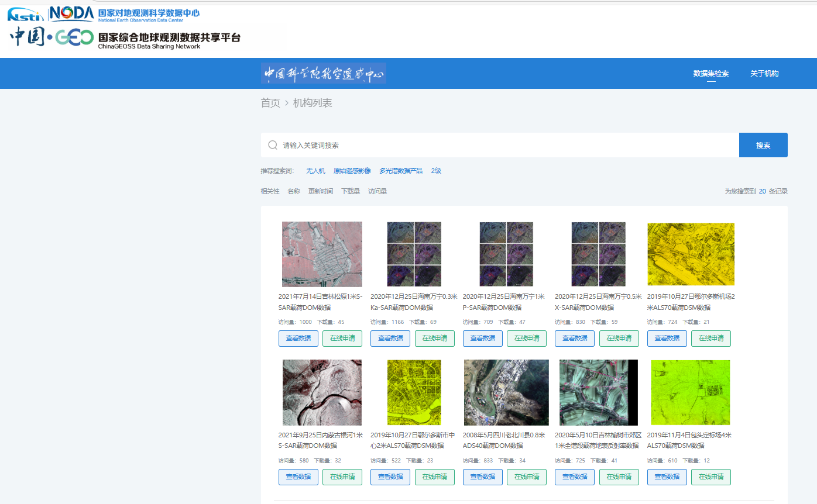This screenshot has width=817, height=504.
Task: Click the magnifier icon in search bar
Action: (x=273, y=144)
